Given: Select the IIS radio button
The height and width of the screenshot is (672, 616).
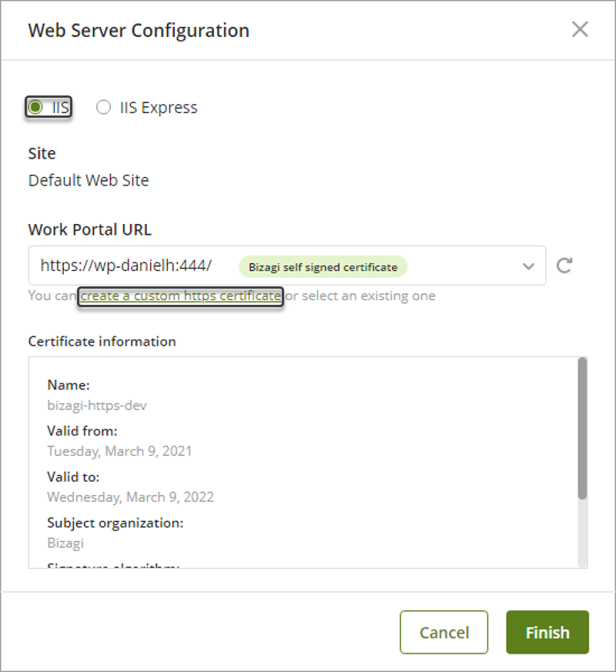Looking at the screenshot, I should pos(35,107).
